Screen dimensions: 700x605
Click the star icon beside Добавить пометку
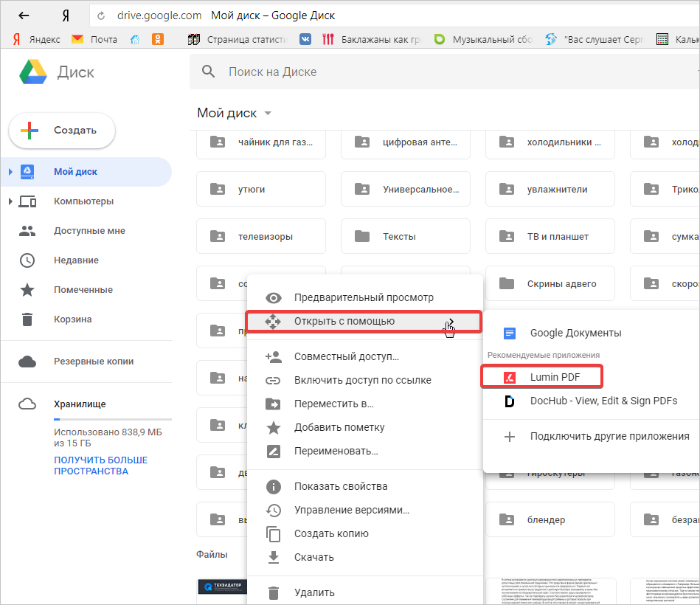[x=274, y=427]
